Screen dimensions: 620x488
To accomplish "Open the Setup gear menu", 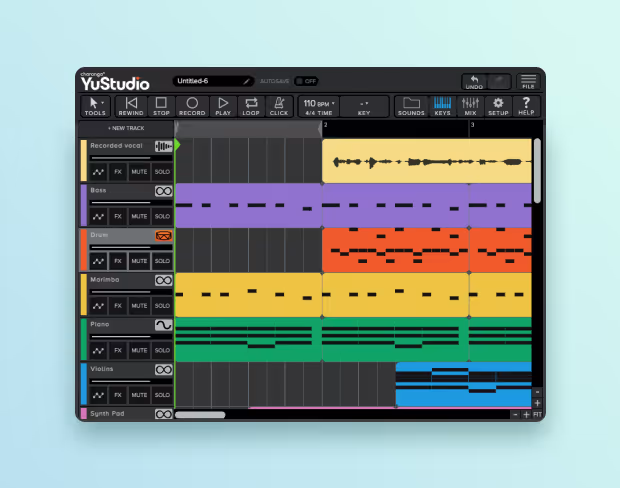I will [x=498, y=106].
